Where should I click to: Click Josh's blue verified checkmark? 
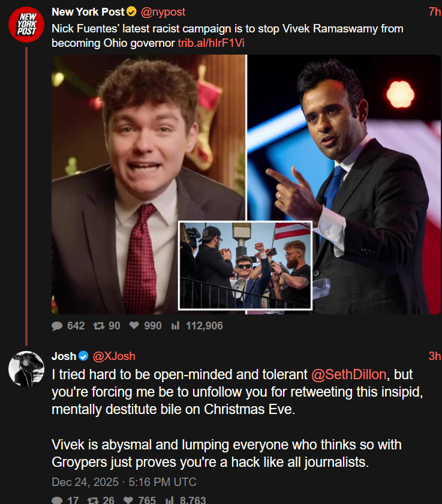(83, 356)
